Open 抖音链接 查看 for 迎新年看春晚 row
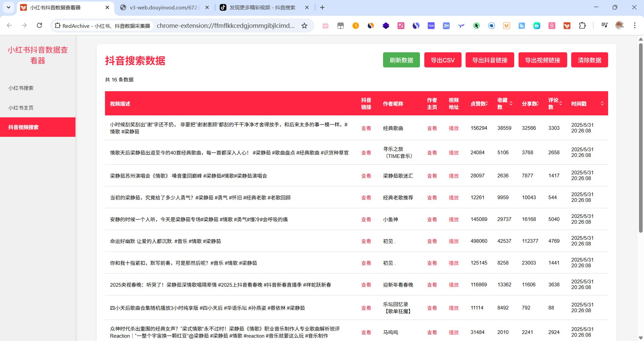Image resolution: width=644 pixels, height=341 pixels. [366, 285]
